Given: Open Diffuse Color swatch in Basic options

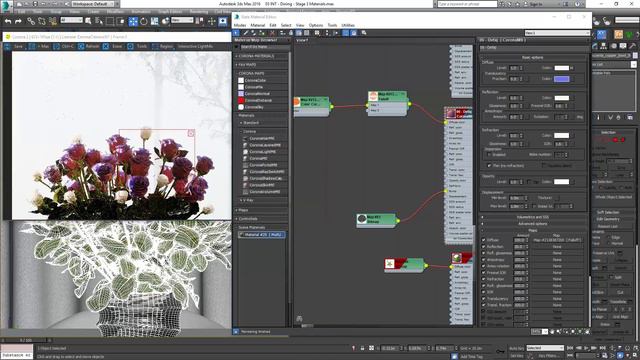Looking at the screenshot, I should pyautogui.click(x=562, y=68).
